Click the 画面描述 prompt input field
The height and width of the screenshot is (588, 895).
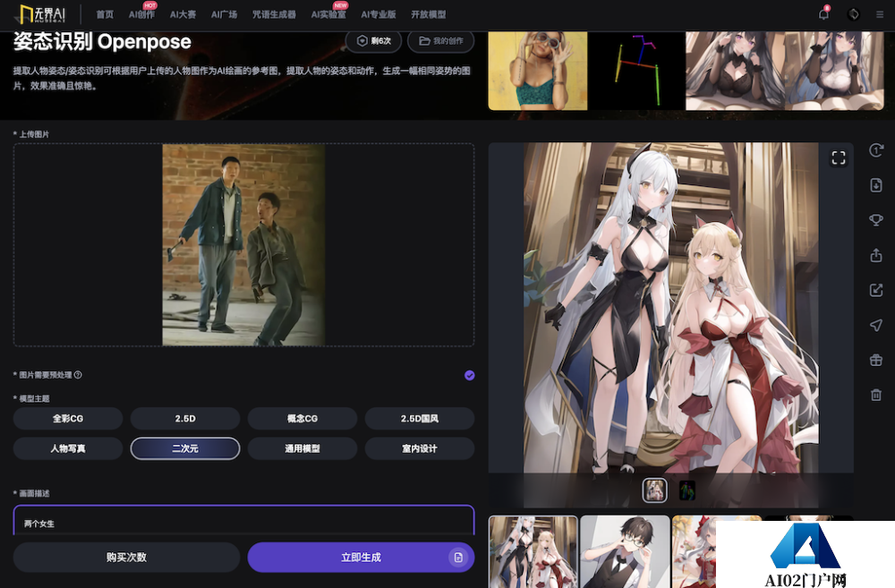(243, 523)
